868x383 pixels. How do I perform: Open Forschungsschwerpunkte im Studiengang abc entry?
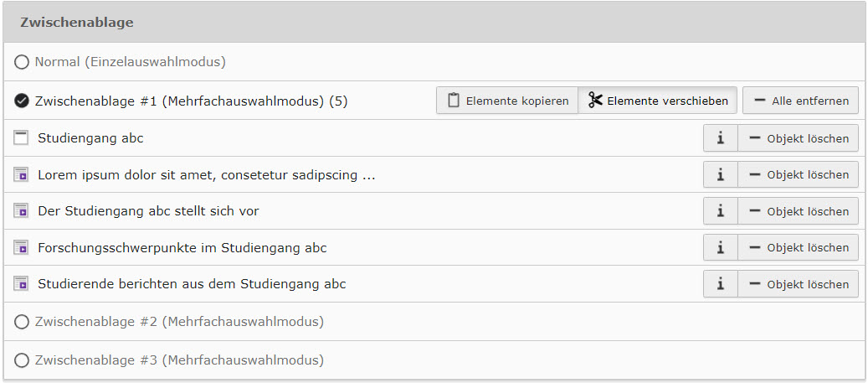[182, 248]
